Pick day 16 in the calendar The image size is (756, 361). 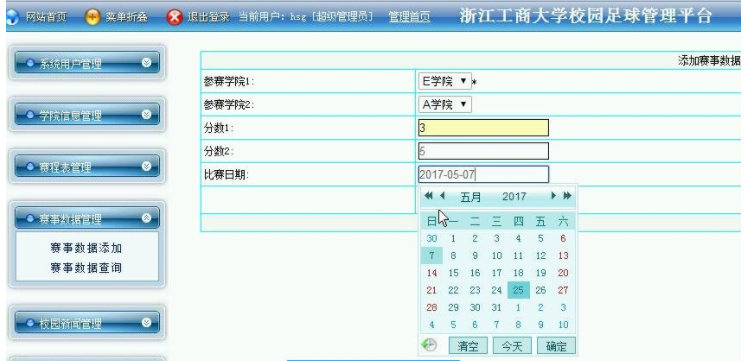tap(475, 273)
